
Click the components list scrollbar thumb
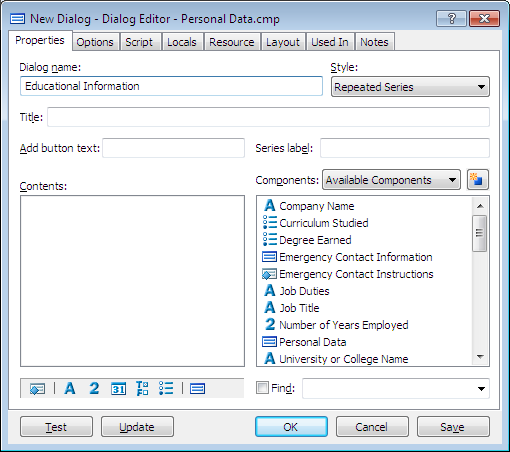(x=479, y=233)
